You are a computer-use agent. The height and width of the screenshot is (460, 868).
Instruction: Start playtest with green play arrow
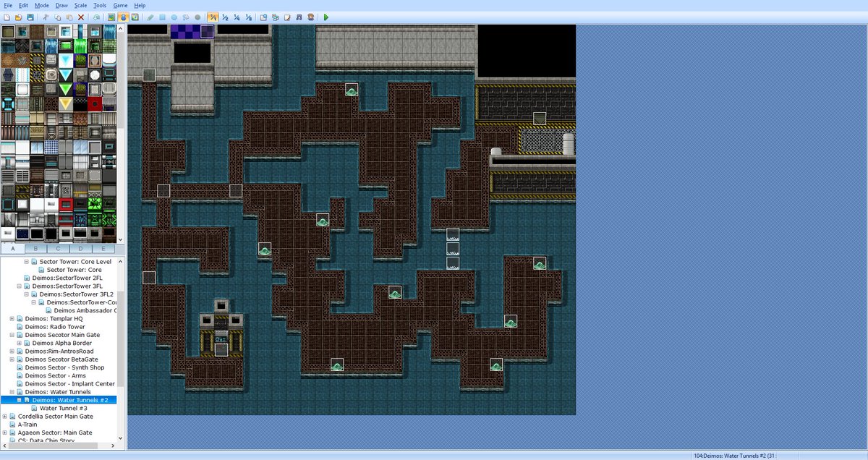click(x=326, y=17)
